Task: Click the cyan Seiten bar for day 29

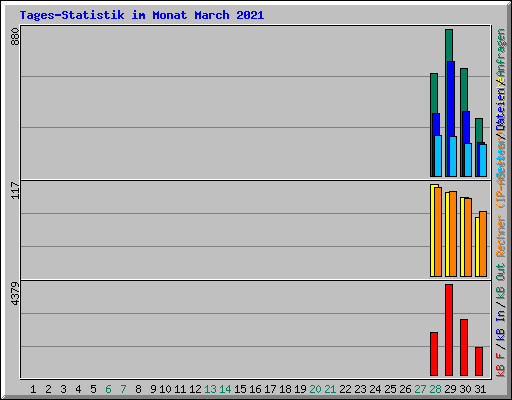Action: click(x=453, y=156)
